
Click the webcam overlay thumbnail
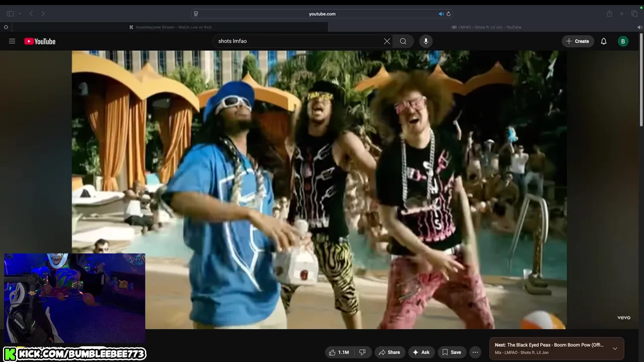pyautogui.click(x=74, y=298)
